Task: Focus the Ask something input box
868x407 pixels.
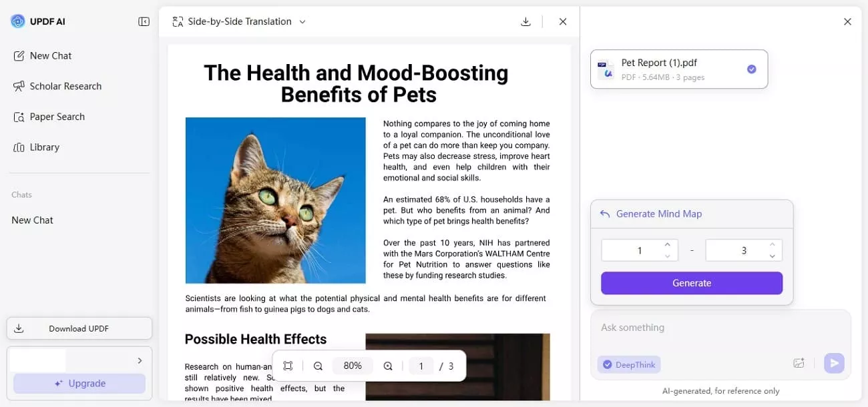Action: pos(720,328)
